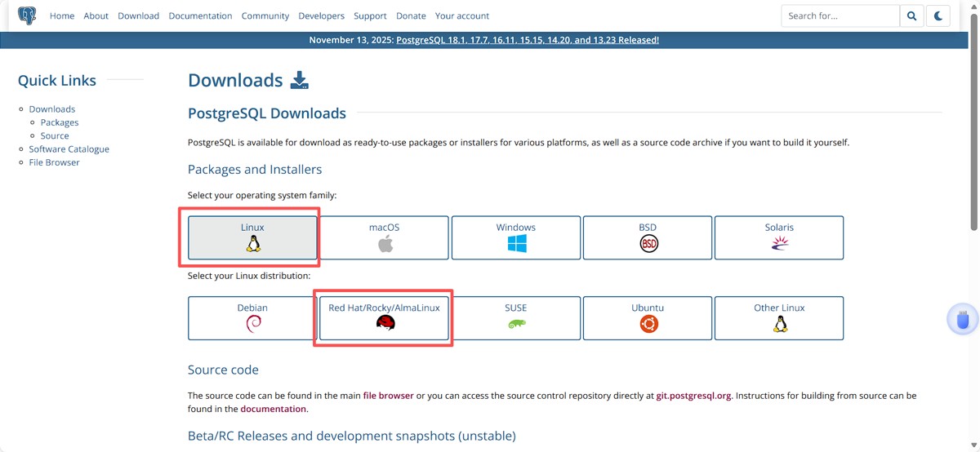Open the Community menu item
Screen dimensions: 980x452
pyautogui.click(x=265, y=16)
